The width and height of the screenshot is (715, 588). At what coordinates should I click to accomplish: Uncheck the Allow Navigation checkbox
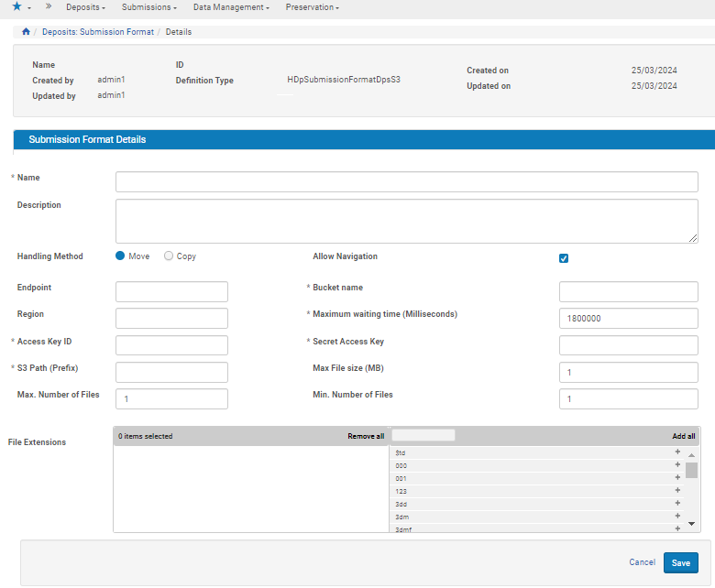(564, 258)
